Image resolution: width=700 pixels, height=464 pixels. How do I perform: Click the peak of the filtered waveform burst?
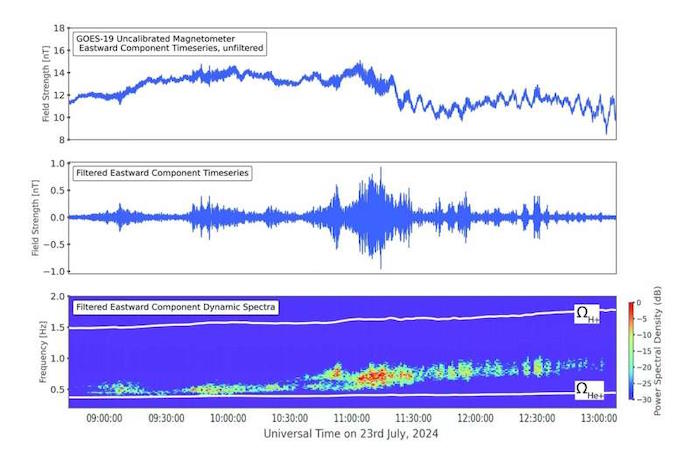pos(381,170)
